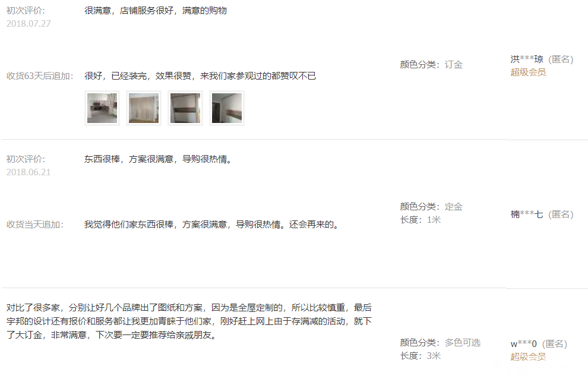The image size is (588, 385).
Task: Click 颜色分类：多色可选 attribute
Action: (440, 343)
